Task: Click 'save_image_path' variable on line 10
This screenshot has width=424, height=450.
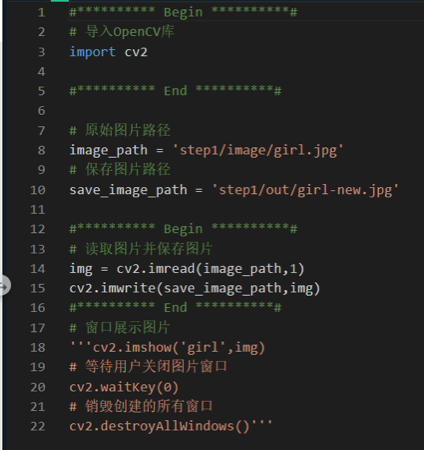Action: click(128, 190)
